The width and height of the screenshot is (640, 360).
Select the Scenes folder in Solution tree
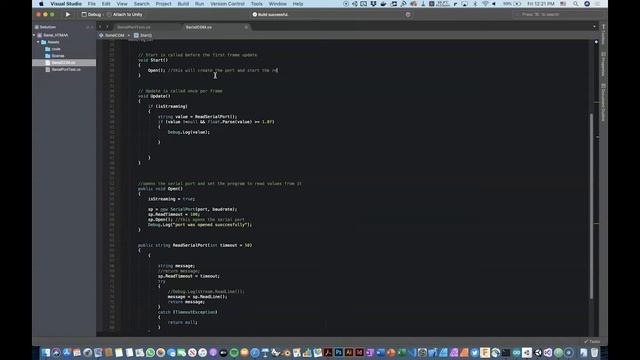pos(58,56)
